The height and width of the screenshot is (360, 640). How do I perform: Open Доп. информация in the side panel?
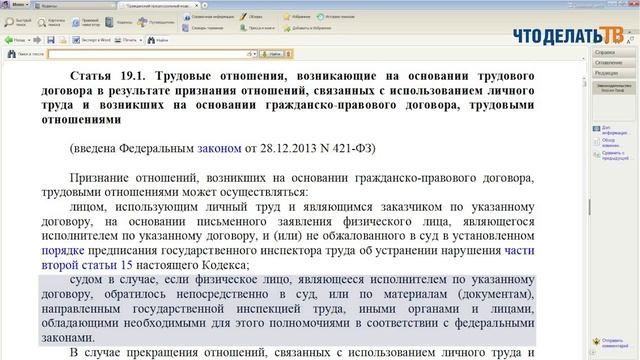coord(610,130)
